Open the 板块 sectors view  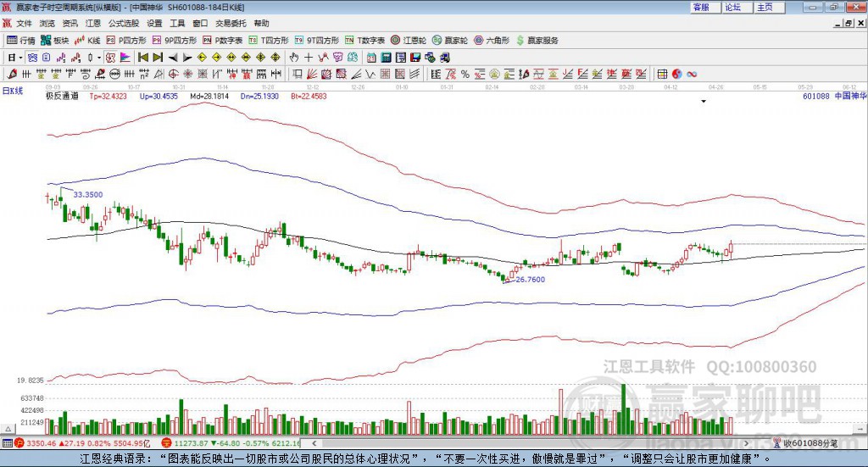click(54, 41)
